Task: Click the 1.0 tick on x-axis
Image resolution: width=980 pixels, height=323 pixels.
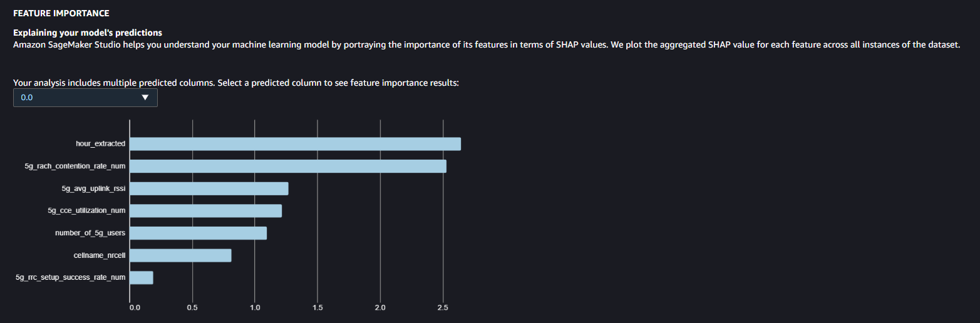Action: point(255,308)
